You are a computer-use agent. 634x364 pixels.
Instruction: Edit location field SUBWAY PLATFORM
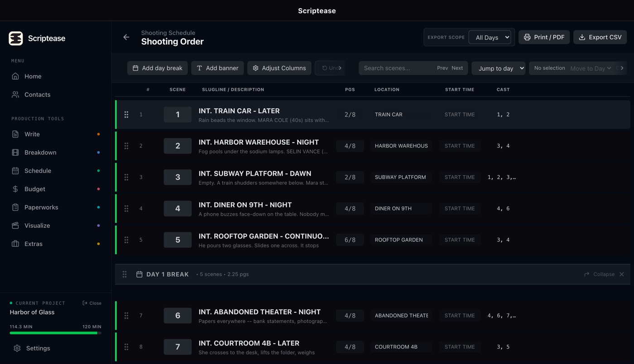point(401,177)
